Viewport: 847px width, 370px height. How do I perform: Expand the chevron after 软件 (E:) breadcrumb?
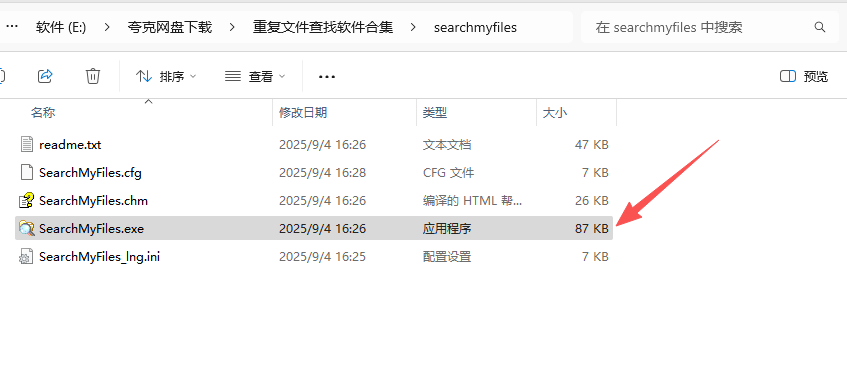[x=107, y=27]
